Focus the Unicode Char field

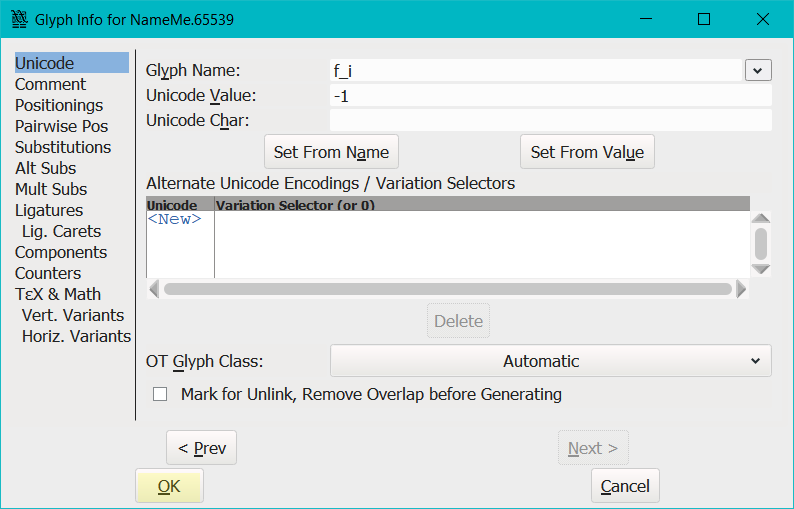coord(550,120)
